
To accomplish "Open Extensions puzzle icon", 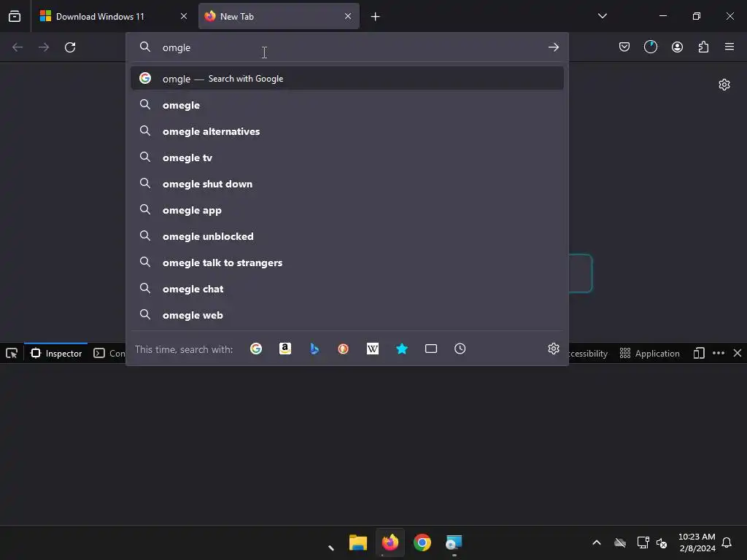I will tap(703, 47).
